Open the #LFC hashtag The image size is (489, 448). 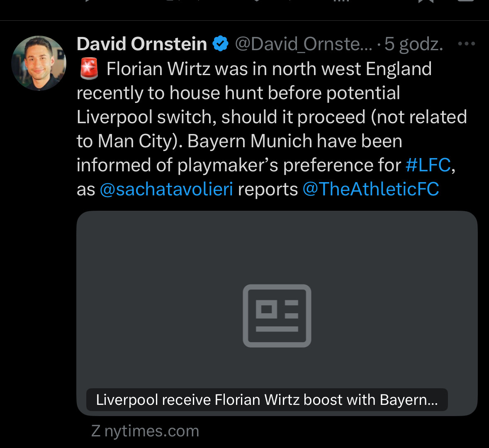pyautogui.click(x=428, y=165)
